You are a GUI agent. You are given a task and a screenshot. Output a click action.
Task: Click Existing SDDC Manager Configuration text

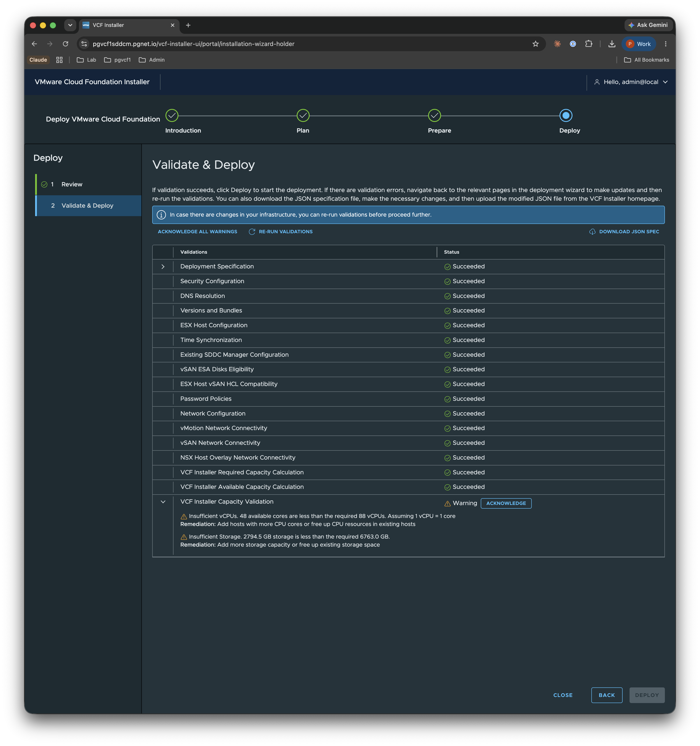pos(234,355)
